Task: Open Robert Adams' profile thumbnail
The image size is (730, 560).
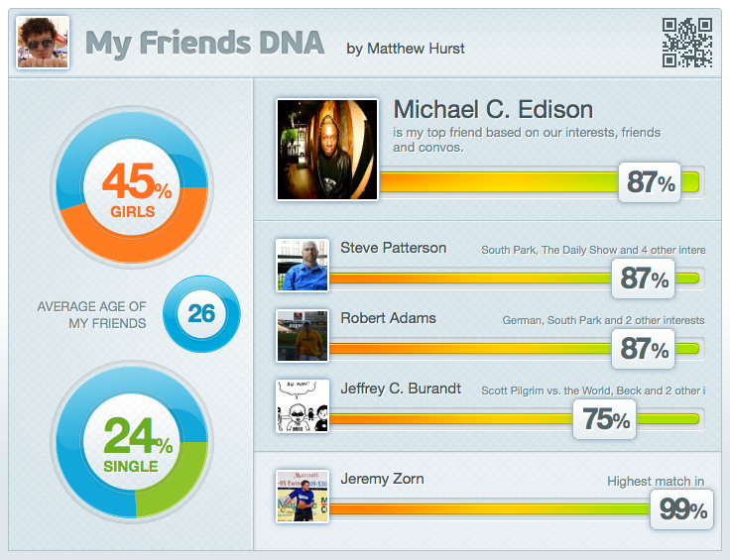Action: click(303, 335)
